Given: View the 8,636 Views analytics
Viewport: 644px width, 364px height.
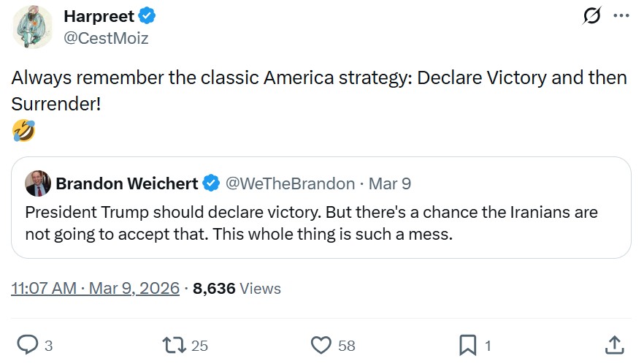Looking at the screenshot, I should 237,288.
